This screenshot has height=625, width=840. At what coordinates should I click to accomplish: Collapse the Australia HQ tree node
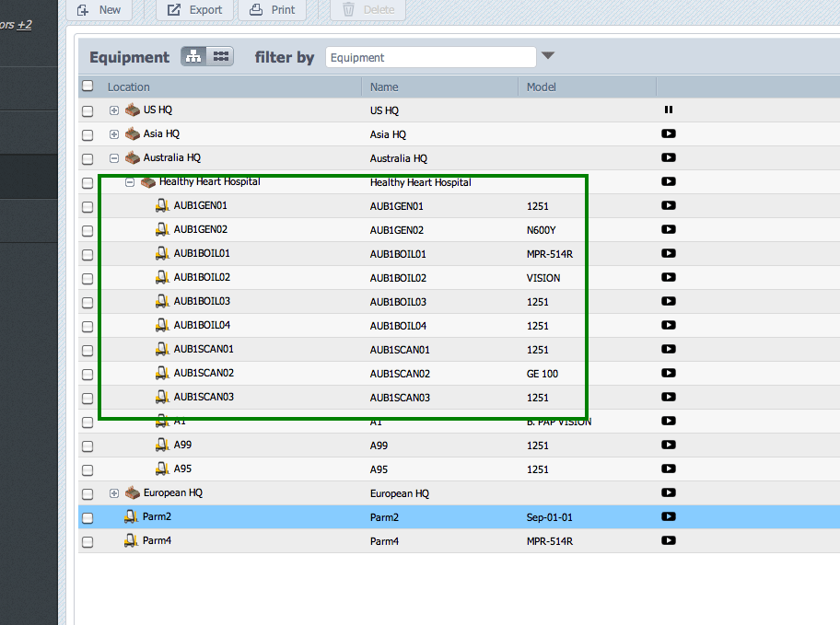114,157
